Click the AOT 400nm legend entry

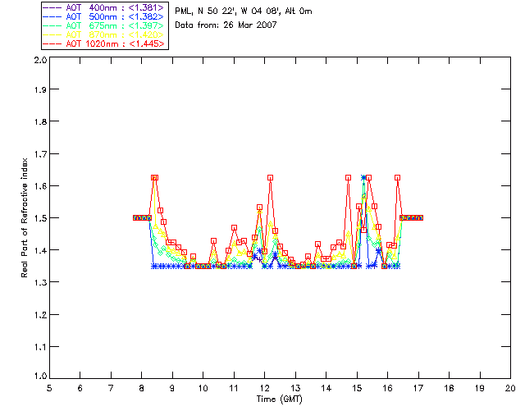[104, 7]
